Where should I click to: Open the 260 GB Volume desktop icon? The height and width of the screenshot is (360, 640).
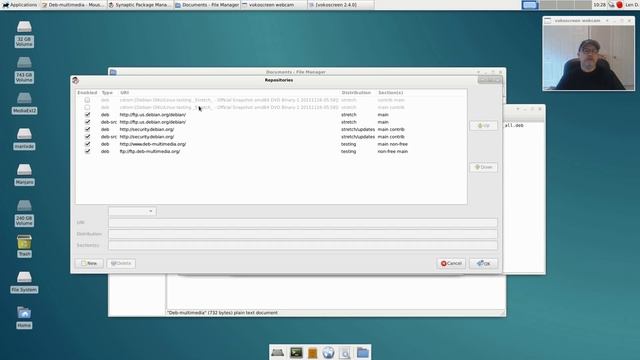[24, 213]
